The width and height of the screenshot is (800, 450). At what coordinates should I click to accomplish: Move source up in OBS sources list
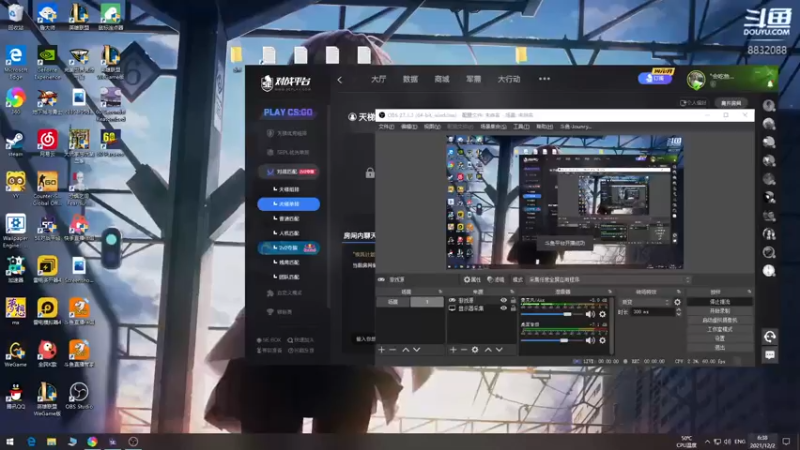488,349
